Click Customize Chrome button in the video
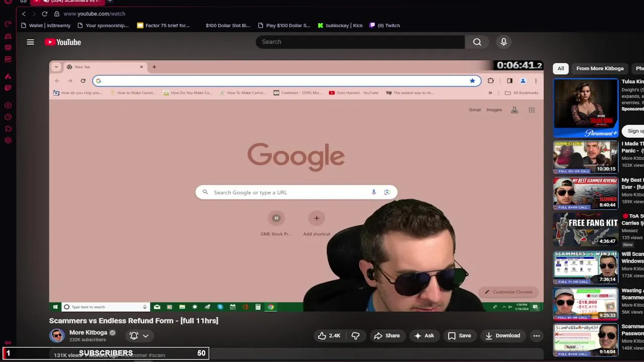Screen dimensions: 644x362 (508, 292)
